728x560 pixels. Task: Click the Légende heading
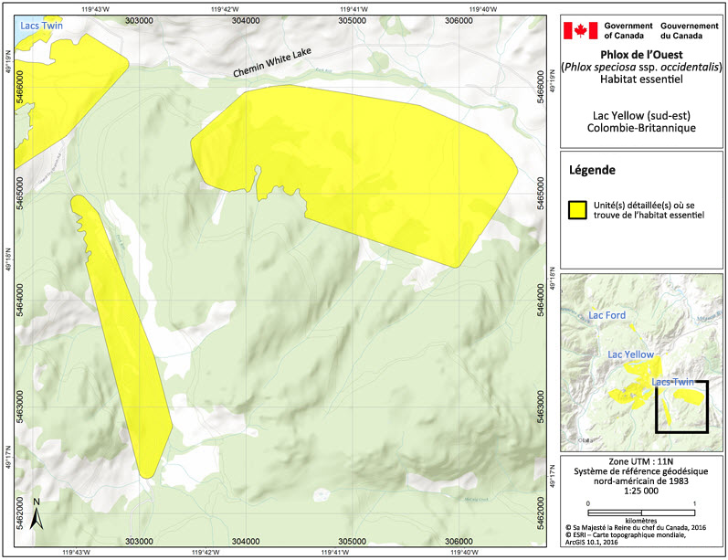click(x=592, y=170)
